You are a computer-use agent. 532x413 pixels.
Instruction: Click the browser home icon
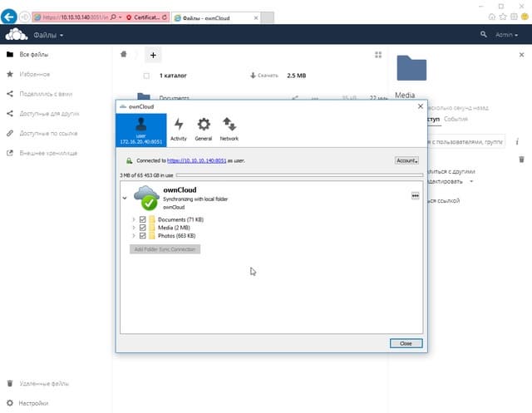491,17
